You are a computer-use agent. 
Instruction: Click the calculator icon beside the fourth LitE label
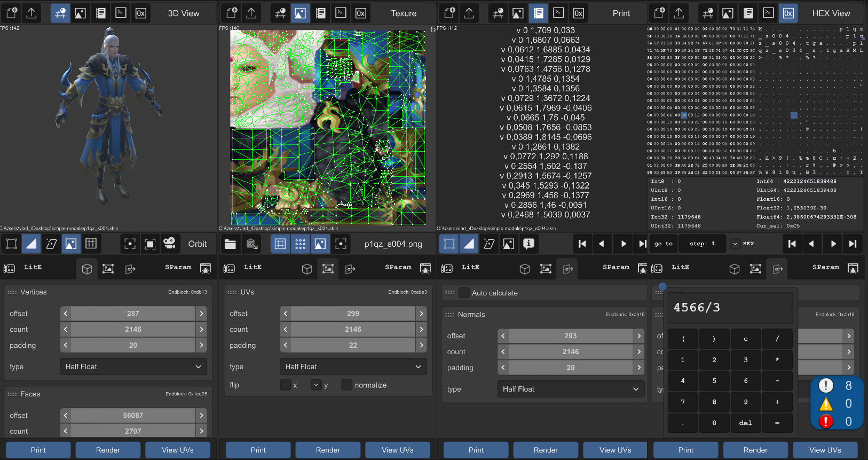tap(657, 268)
